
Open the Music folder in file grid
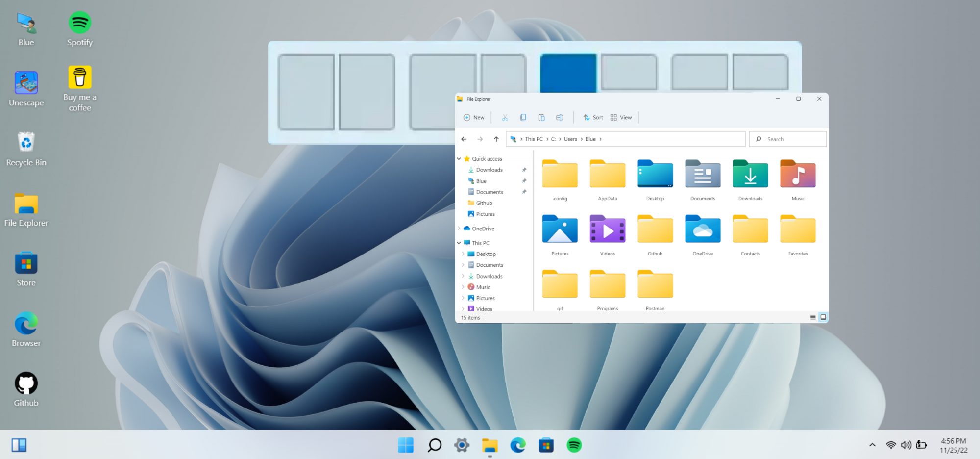click(798, 180)
